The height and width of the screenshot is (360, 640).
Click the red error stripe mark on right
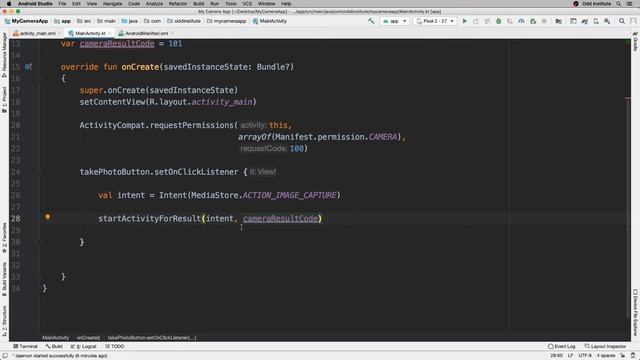(628, 98)
